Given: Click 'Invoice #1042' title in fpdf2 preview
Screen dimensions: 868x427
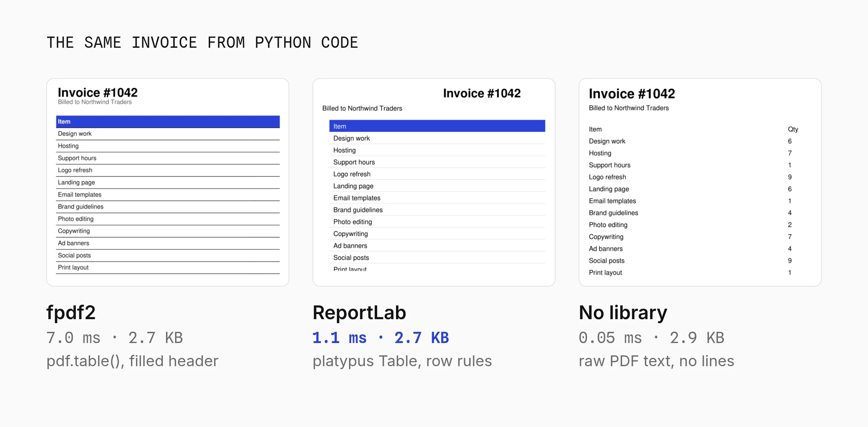Looking at the screenshot, I should [98, 93].
